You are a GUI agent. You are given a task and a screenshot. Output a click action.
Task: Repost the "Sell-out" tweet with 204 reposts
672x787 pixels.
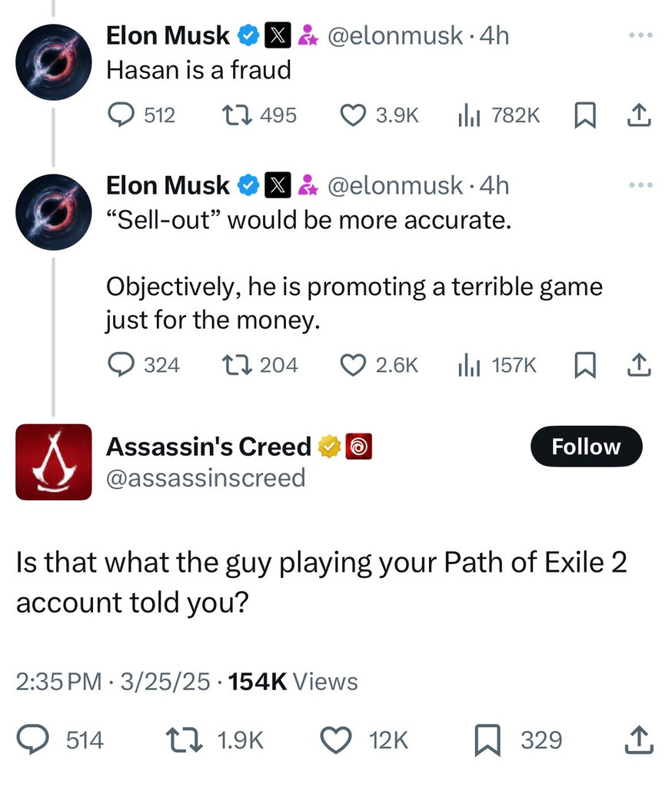[x=234, y=364]
